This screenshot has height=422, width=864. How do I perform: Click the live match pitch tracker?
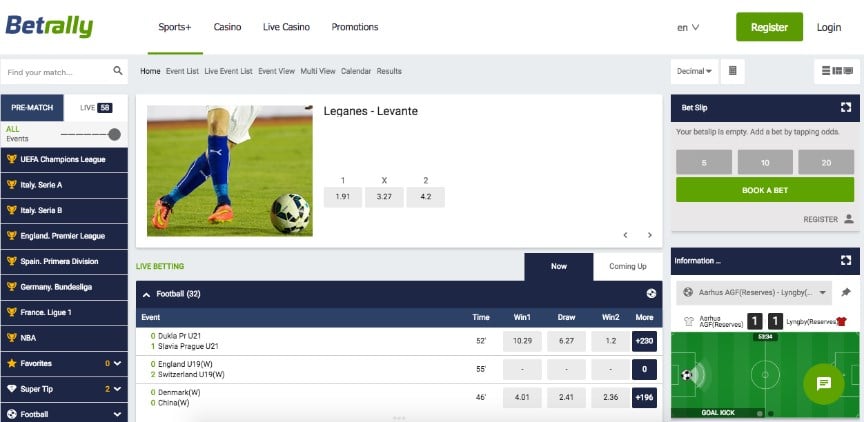tap(765, 375)
